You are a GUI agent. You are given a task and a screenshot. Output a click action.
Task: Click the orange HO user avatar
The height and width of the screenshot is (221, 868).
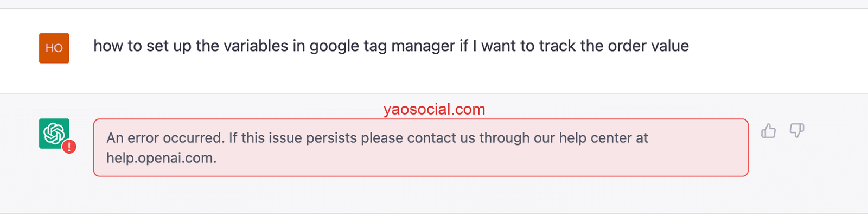54,48
